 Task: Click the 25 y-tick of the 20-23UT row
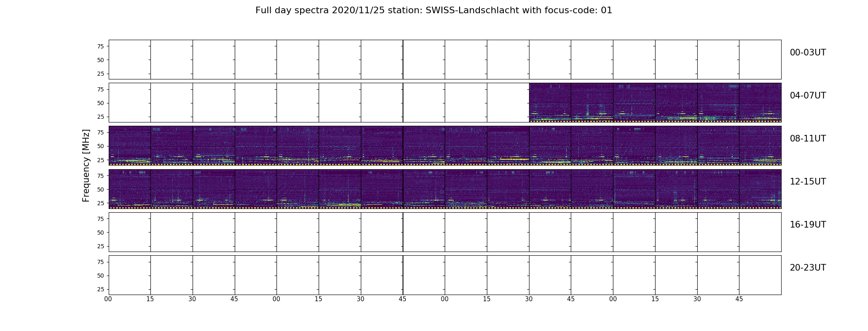point(100,289)
